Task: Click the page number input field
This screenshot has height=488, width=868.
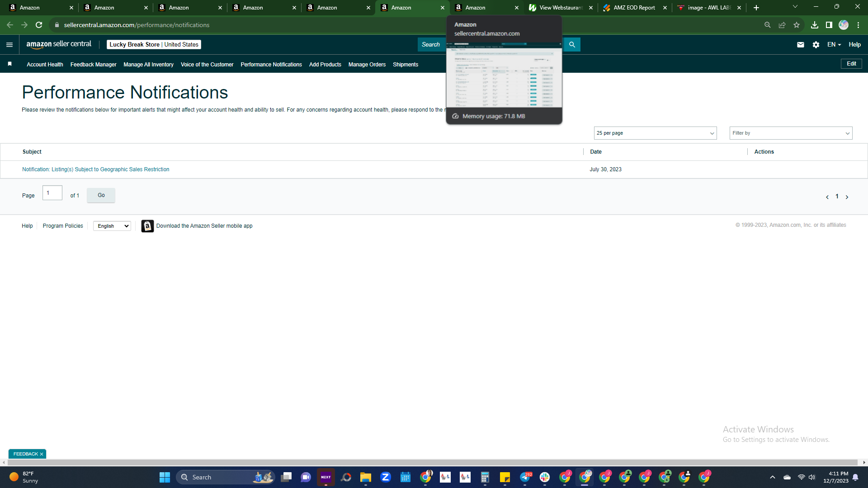Action: coord(52,193)
